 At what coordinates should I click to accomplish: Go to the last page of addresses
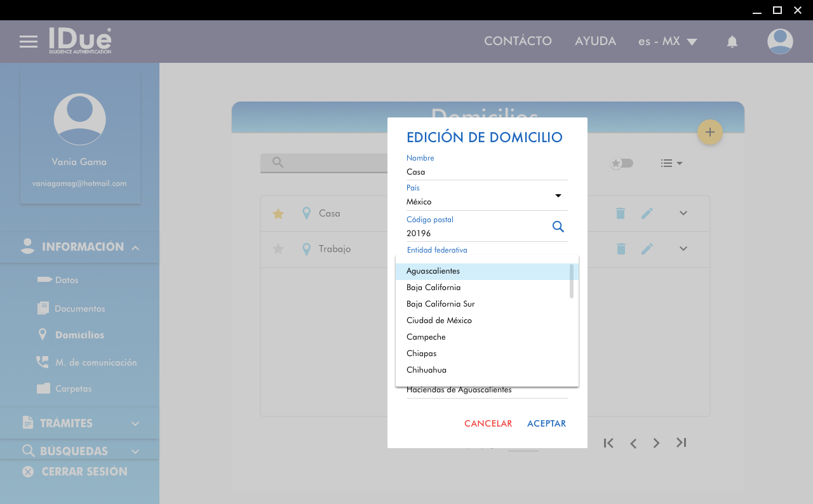pyautogui.click(x=681, y=443)
